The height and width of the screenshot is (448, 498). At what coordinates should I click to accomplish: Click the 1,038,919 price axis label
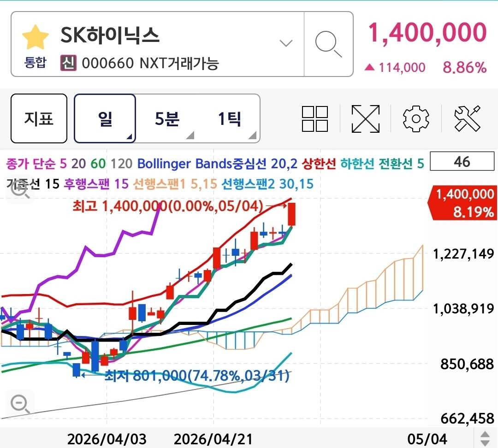(463, 309)
